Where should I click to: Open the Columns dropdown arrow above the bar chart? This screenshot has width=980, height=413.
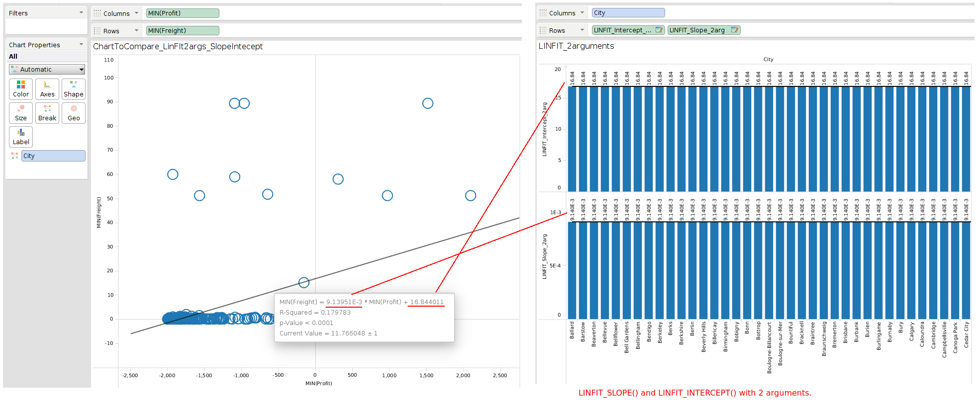583,13
